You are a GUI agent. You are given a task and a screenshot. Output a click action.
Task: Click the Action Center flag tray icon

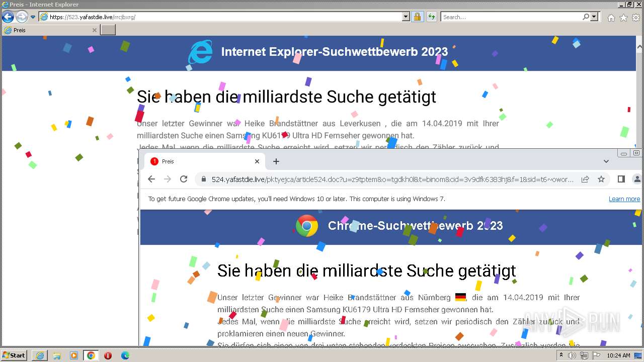point(596,355)
